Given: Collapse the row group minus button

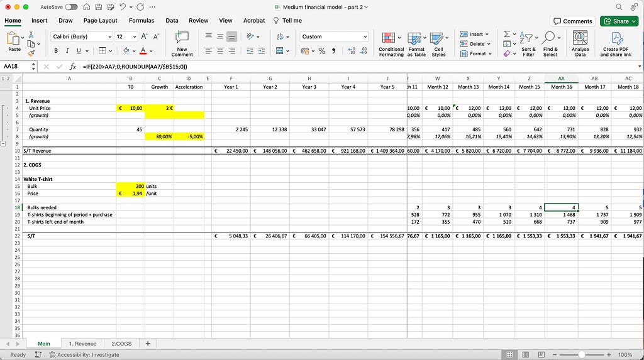Looking at the screenshot, I should [3, 144].
